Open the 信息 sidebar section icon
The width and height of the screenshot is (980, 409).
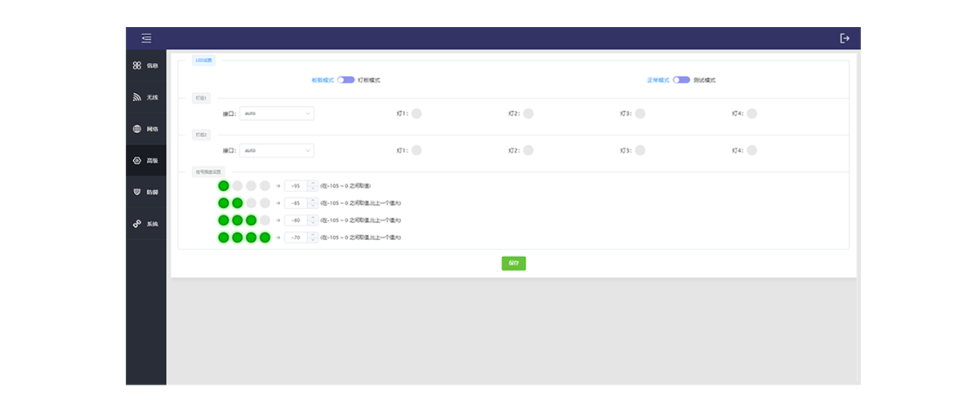[x=137, y=65]
